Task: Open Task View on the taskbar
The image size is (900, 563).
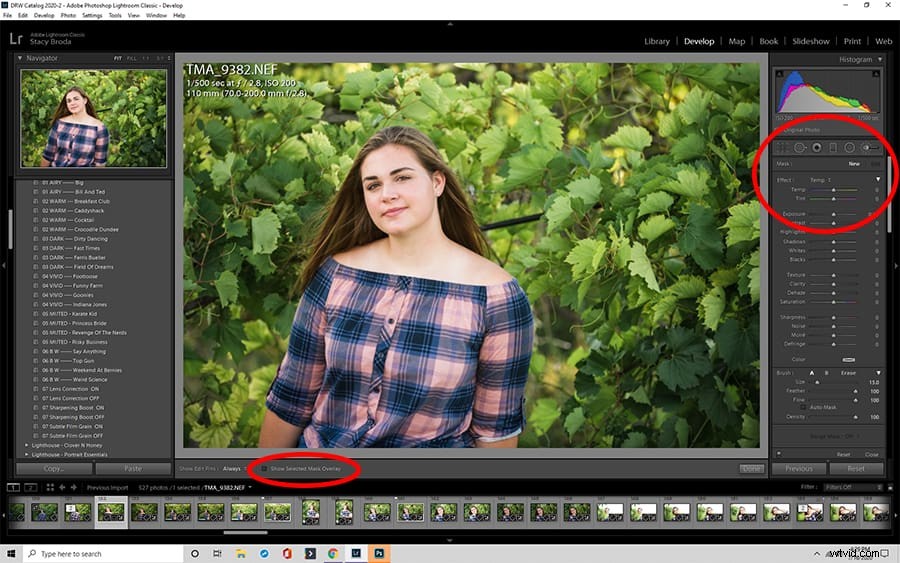Action: [x=217, y=554]
